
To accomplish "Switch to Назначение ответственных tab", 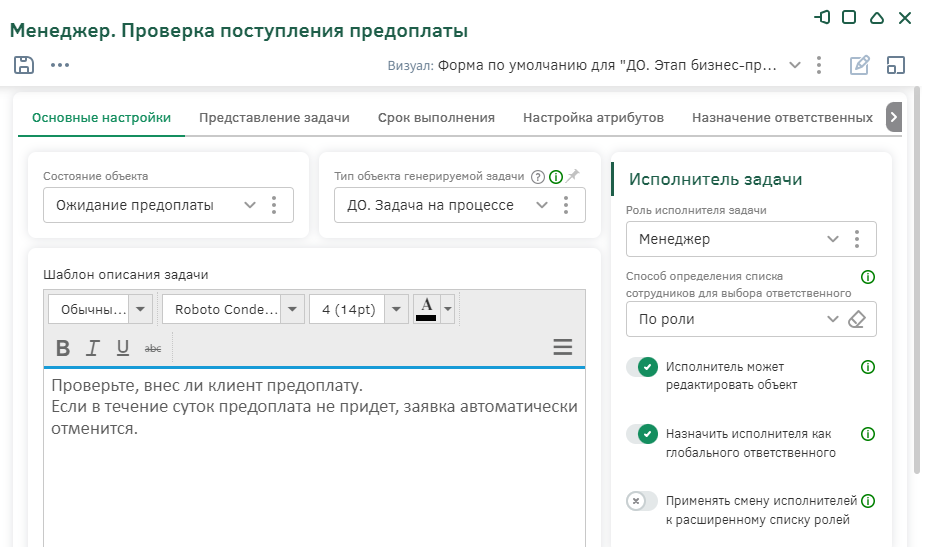I will tap(782, 118).
